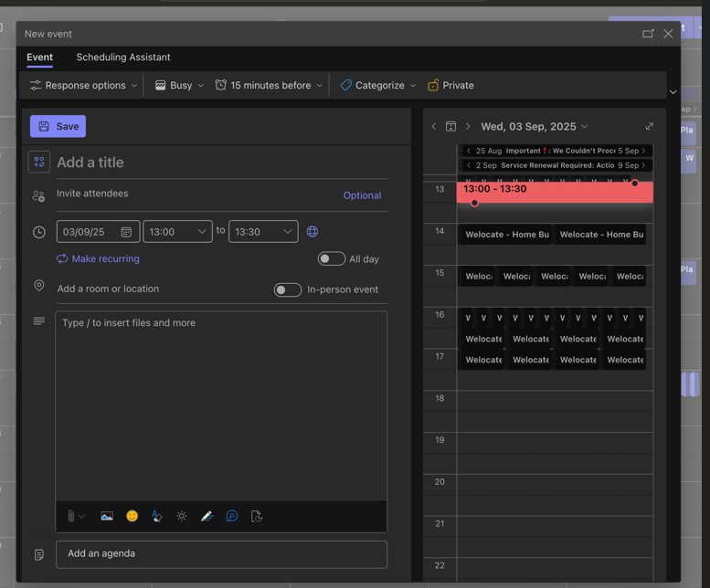Viewport: 710px width, 588px height.
Task: Pop out the New event window
Action: click(648, 34)
